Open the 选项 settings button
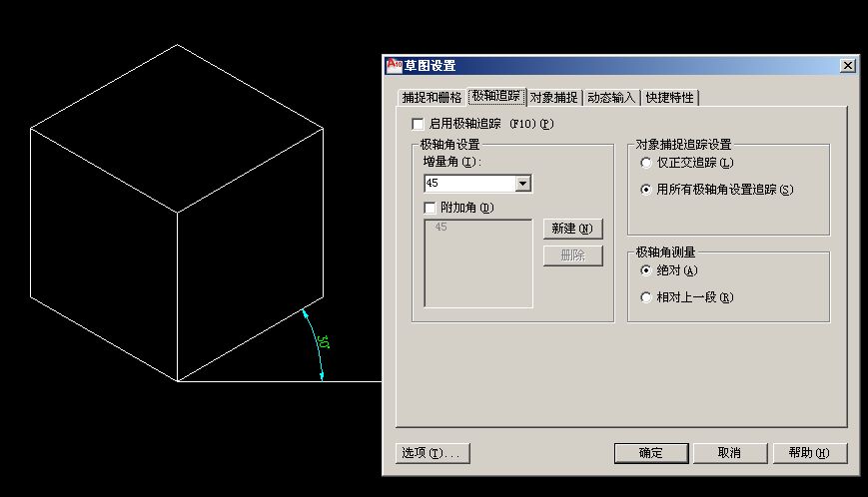868x497 pixels. [x=433, y=453]
